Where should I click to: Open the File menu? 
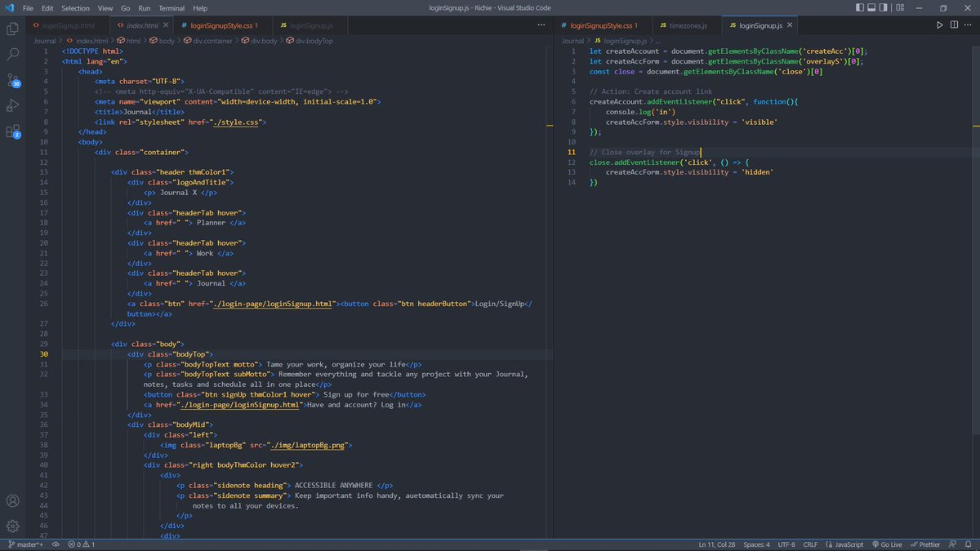(x=28, y=7)
